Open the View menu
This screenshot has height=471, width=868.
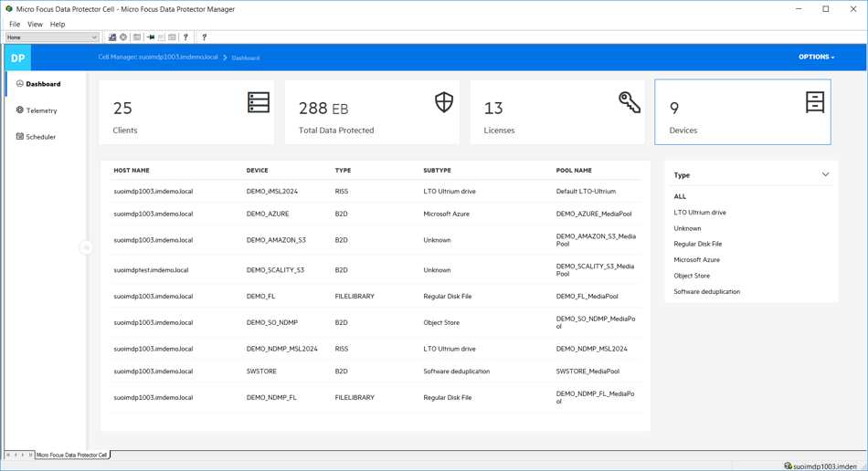35,25
